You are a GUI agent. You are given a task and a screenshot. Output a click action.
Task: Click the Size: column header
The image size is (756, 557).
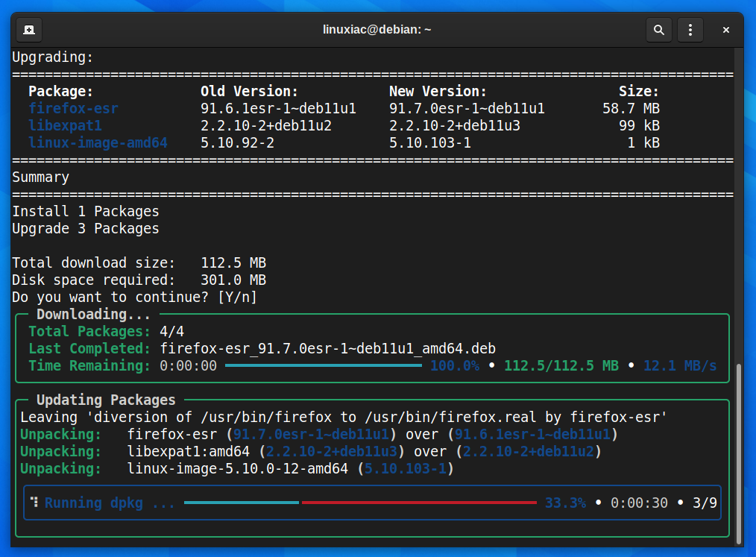639,91
